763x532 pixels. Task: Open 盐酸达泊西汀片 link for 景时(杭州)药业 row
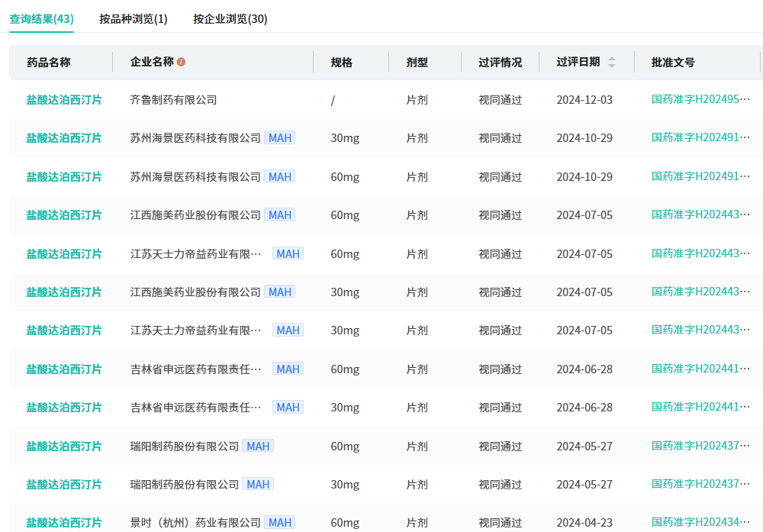[x=64, y=523]
